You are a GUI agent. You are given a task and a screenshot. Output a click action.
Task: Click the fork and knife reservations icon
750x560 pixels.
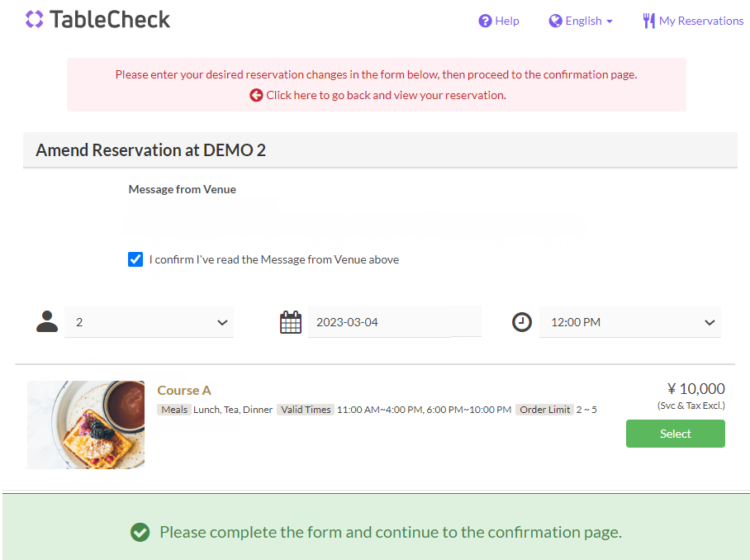(x=648, y=21)
